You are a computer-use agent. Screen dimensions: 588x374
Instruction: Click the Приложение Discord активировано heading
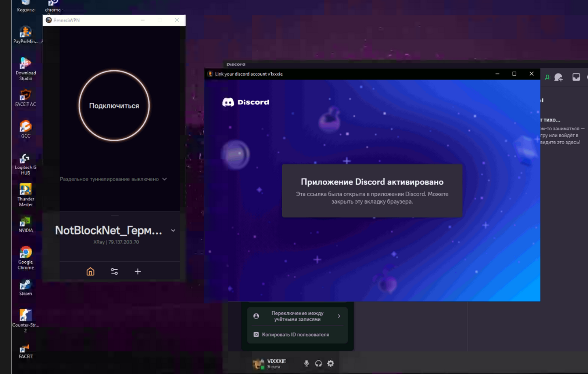click(372, 182)
